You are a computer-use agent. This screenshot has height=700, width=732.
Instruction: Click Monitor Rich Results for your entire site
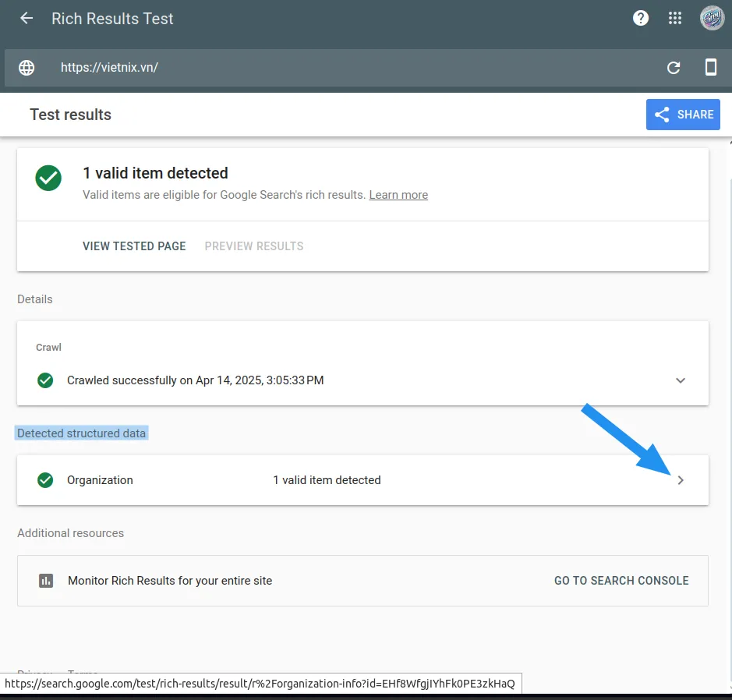(170, 581)
